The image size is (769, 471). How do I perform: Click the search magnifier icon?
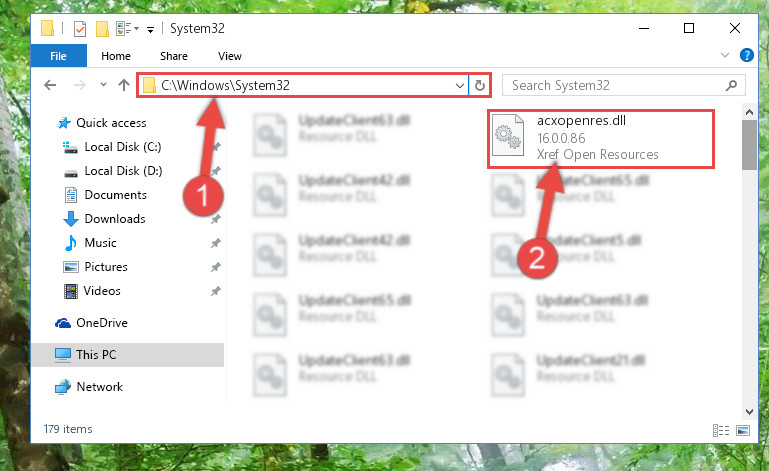tap(731, 85)
